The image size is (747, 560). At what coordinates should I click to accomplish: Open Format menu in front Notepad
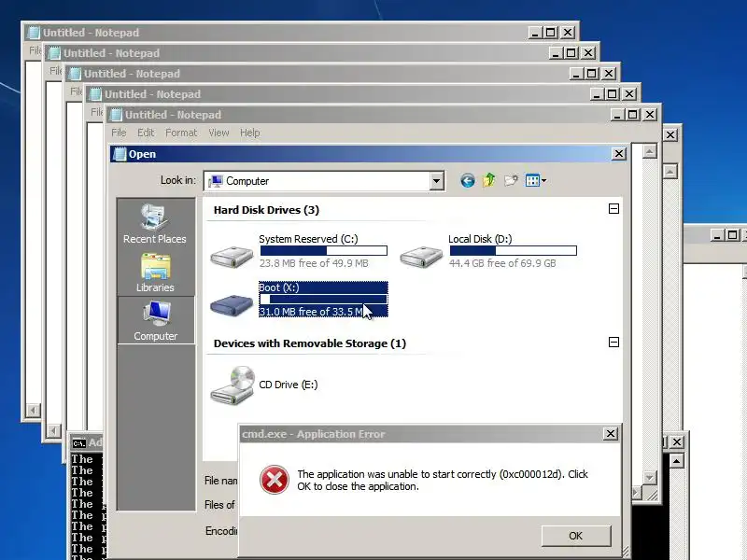tap(181, 133)
